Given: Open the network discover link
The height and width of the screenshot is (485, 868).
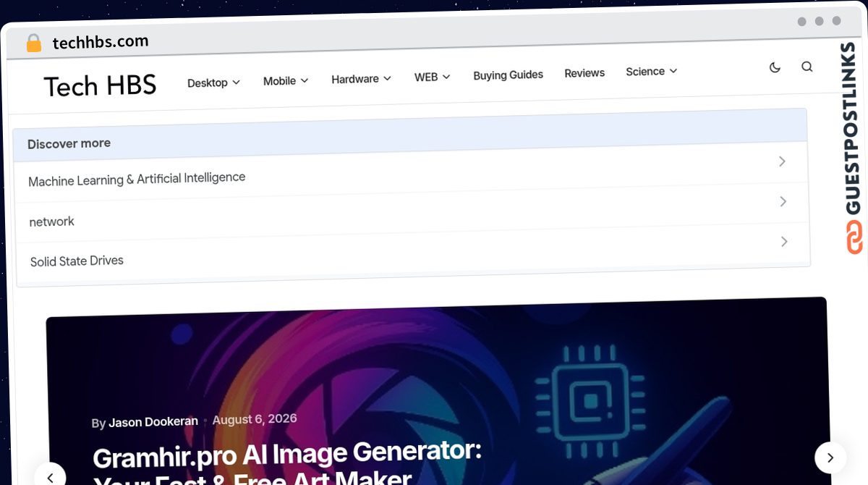Looking at the screenshot, I should (x=51, y=222).
